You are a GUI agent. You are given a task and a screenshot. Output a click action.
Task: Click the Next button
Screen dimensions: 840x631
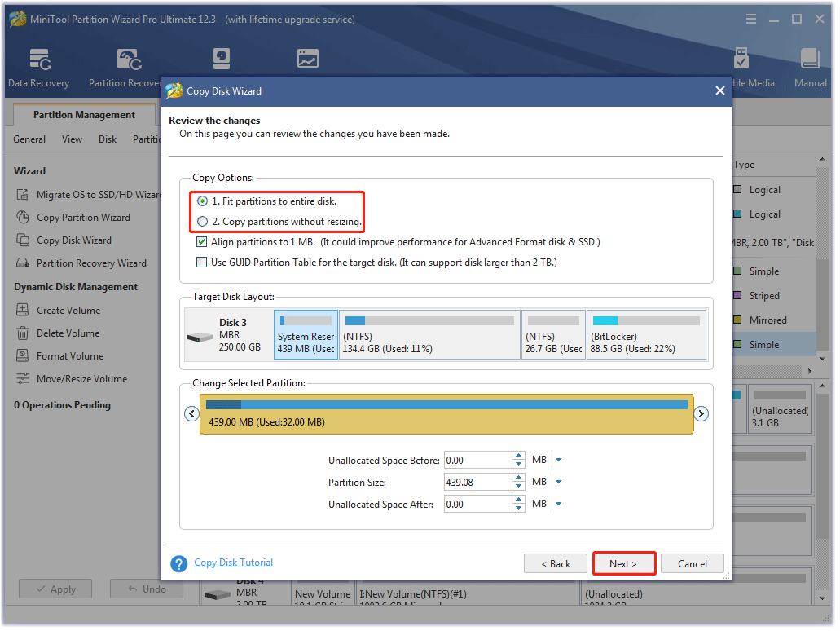pyautogui.click(x=623, y=564)
